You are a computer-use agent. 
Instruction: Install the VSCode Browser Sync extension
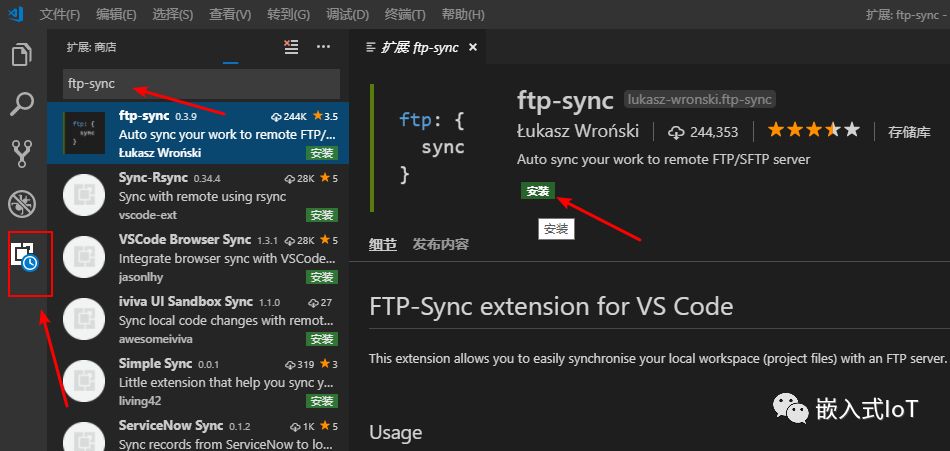321,277
